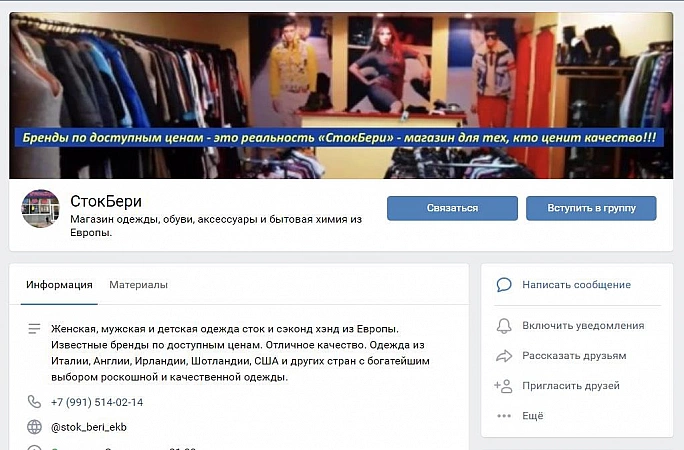Viewport: 684px width, 450px height.
Task: Select the Информация tab
Action: (x=59, y=285)
